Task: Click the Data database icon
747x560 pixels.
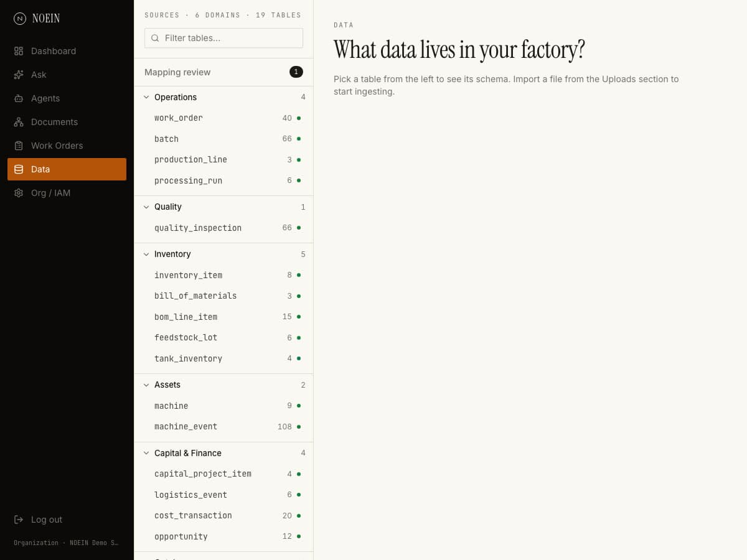Action: coord(19,169)
